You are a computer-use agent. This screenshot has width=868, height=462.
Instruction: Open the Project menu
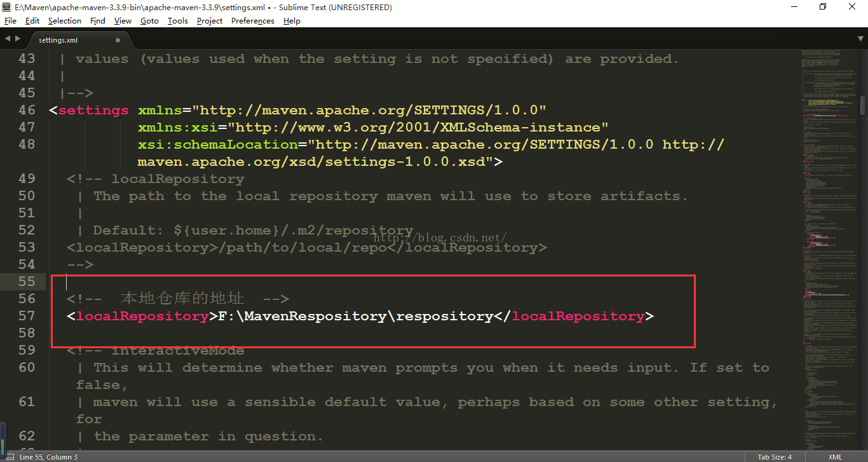pos(210,20)
